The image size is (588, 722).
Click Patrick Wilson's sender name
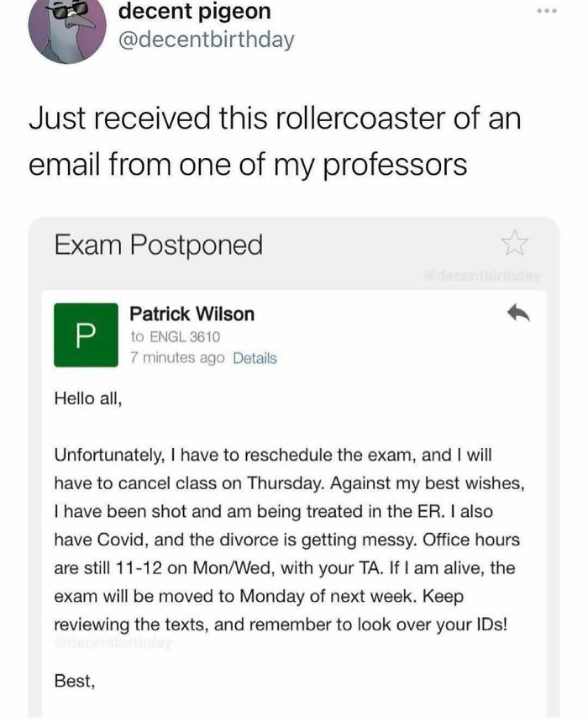pyautogui.click(x=193, y=314)
